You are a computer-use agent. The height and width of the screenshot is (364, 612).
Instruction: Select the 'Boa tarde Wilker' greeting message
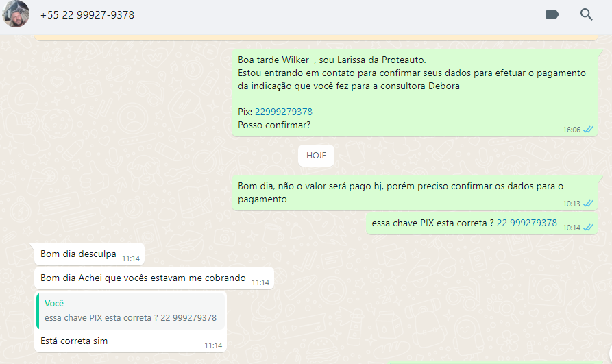[x=415, y=93]
